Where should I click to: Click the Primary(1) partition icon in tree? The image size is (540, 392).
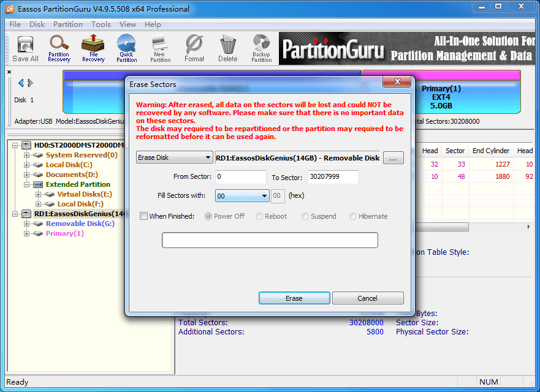[x=38, y=234]
